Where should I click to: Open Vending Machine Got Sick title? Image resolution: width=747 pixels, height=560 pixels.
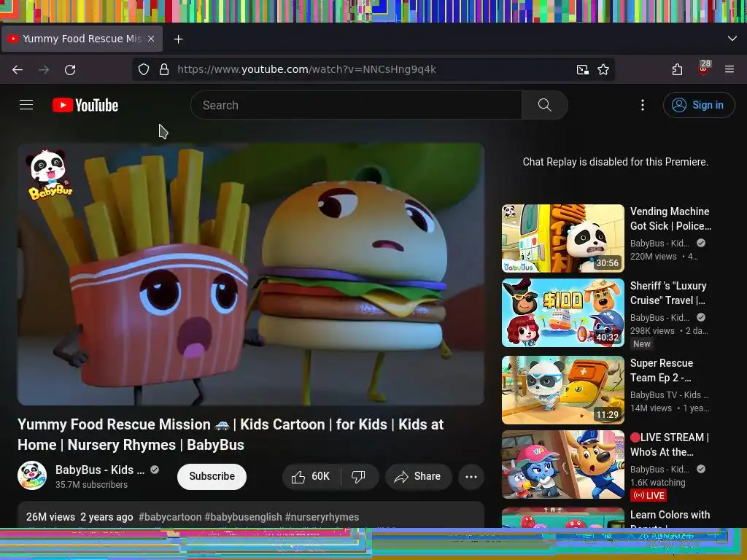click(x=671, y=219)
